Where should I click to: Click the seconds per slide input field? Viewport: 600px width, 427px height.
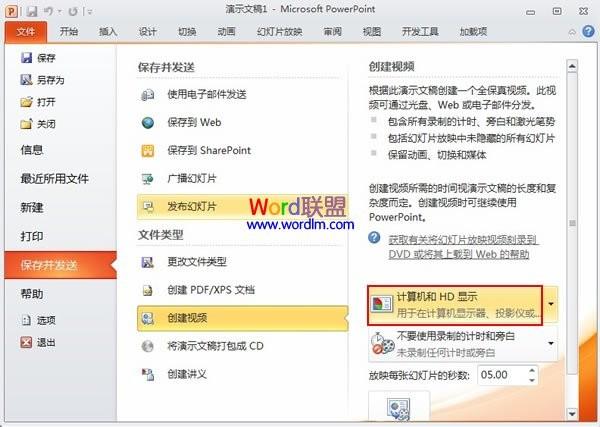pyautogui.click(x=503, y=375)
